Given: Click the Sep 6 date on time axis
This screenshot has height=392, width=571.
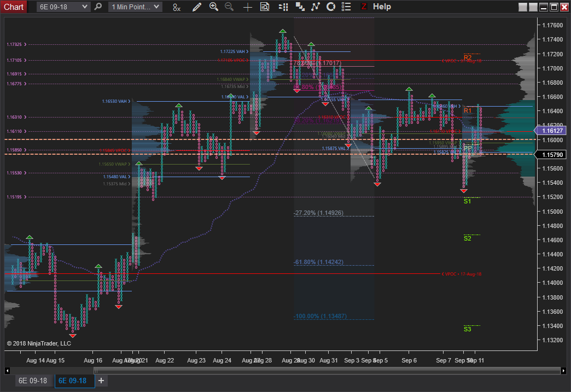Looking at the screenshot, I should click(x=409, y=360).
